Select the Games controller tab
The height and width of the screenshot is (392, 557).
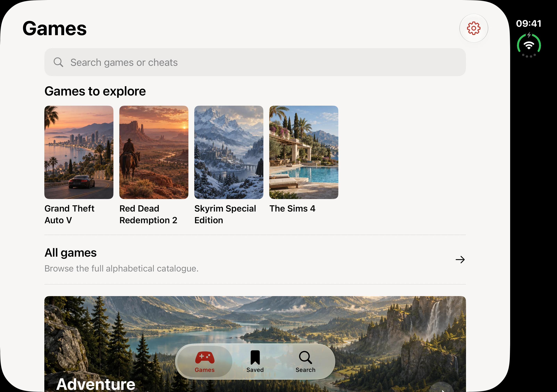coord(205,361)
